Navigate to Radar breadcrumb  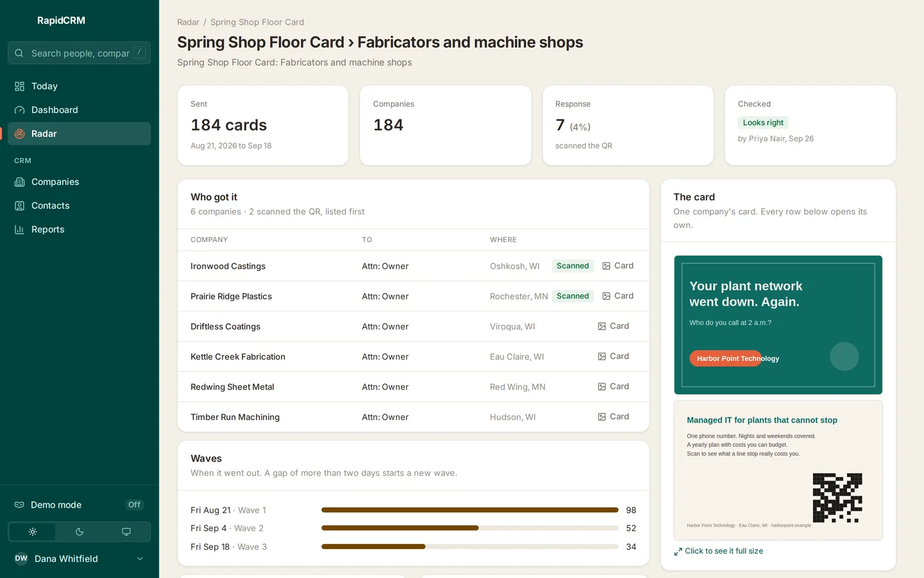click(x=188, y=22)
